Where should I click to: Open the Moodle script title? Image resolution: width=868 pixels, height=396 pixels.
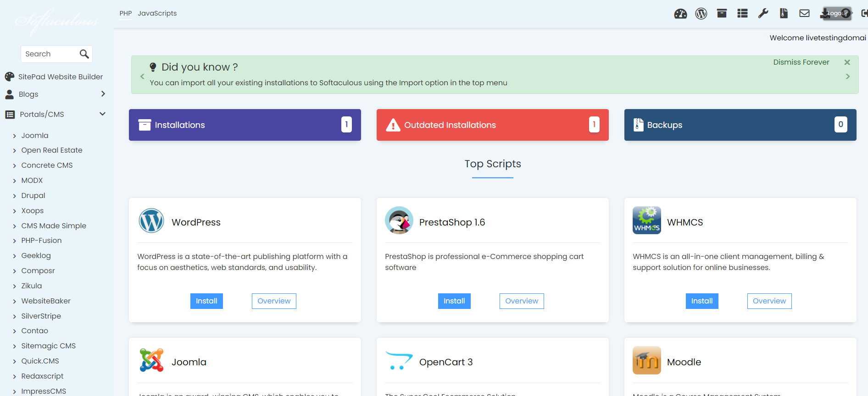coord(684,362)
